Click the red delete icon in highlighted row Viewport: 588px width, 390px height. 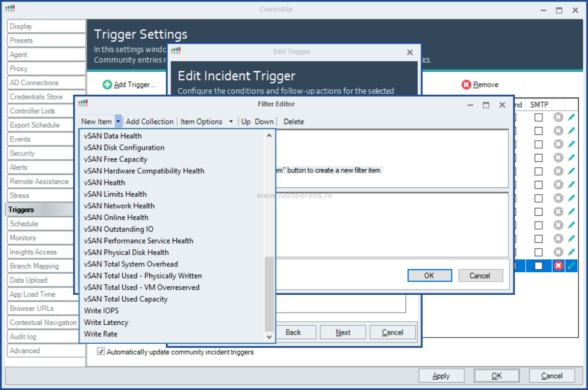(x=559, y=265)
